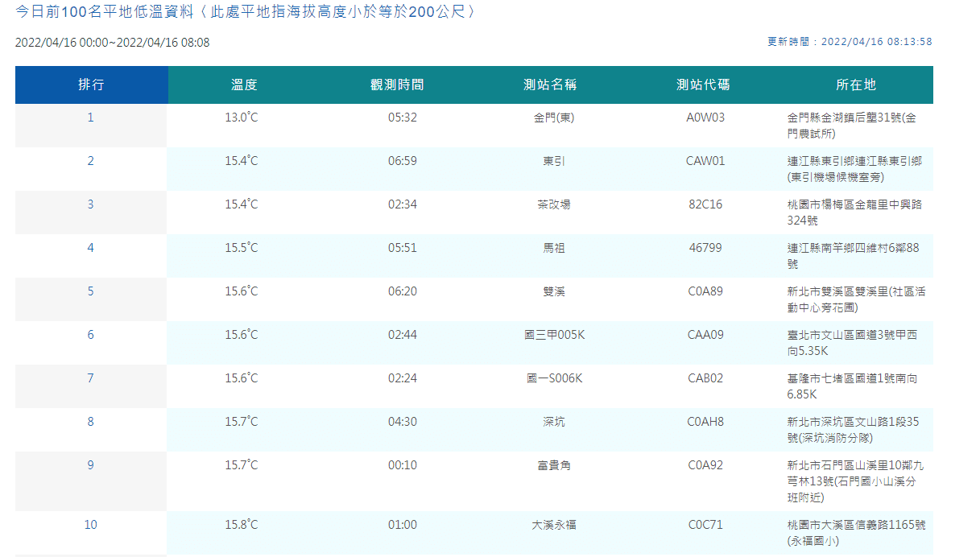Select station name 茶改場
Screen dimensions: 980x557
tap(554, 204)
